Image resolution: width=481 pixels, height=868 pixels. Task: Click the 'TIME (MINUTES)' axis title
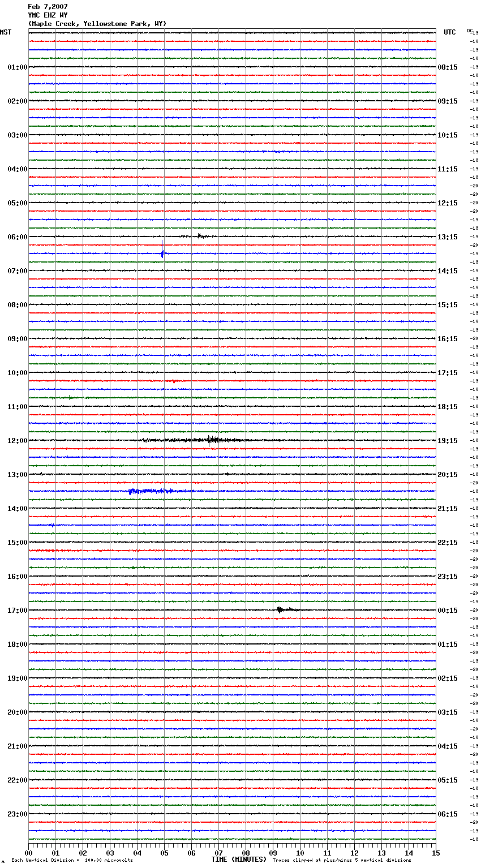tap(239, 860)
